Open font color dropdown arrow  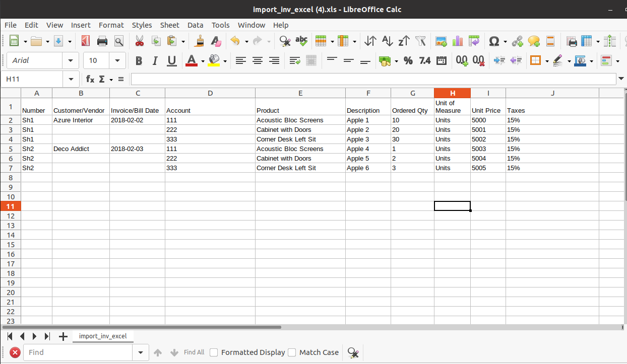(x=203, y=61)
